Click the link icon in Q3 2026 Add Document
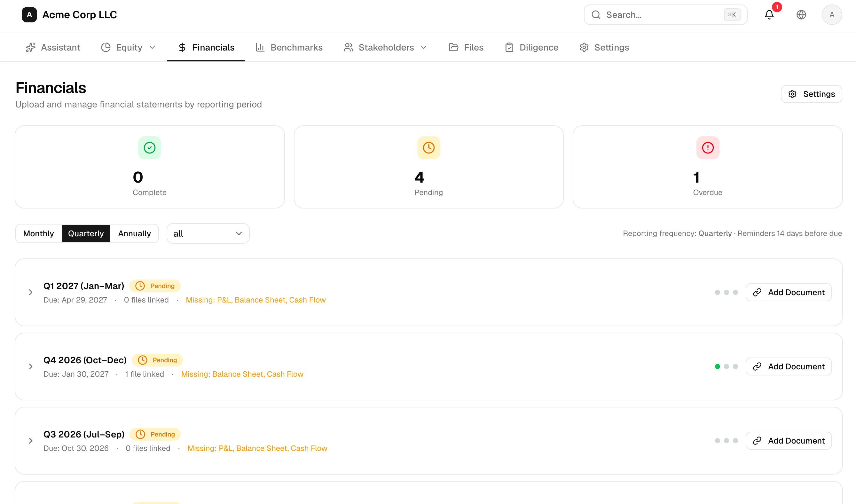Image resolution: width=856 pixels, height=504 pixels. [x=757, y=440]
